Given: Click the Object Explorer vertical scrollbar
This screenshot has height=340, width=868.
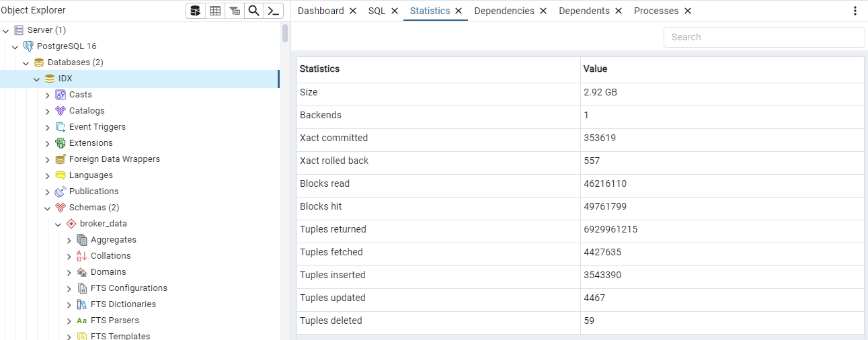Looking at the screenshot, I should (285, 34).
